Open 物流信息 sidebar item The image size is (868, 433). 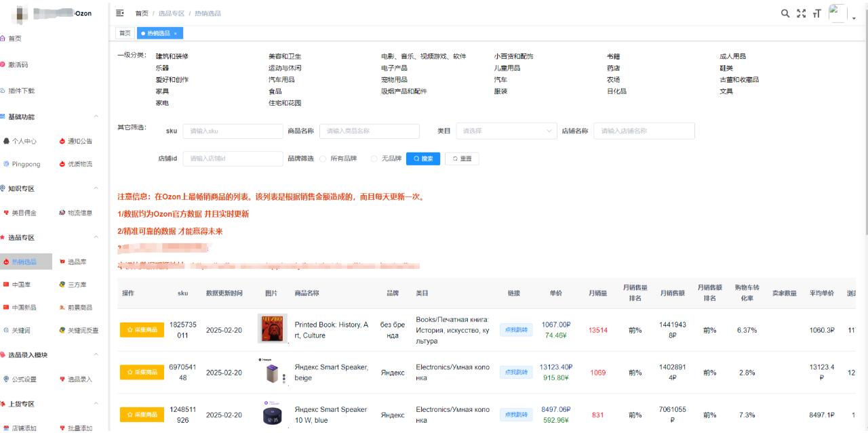click(x=80, y=213)
